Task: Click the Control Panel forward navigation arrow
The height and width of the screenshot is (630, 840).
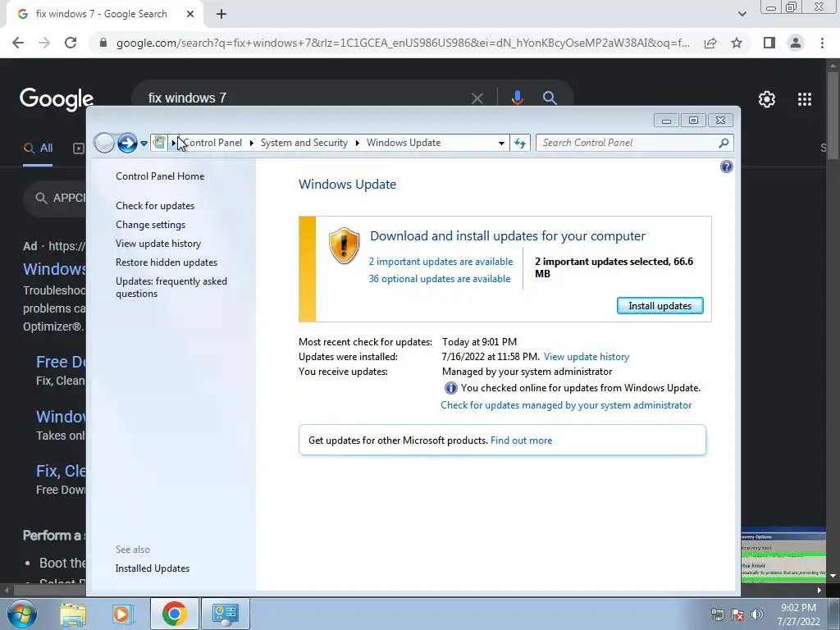Action: coord(127,143)
